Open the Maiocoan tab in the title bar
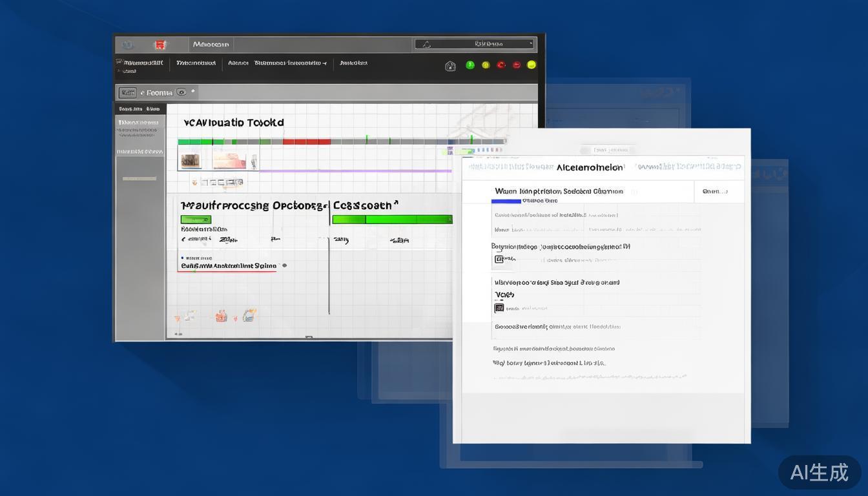This screenshot has height=496, width=868. point(211,45)
